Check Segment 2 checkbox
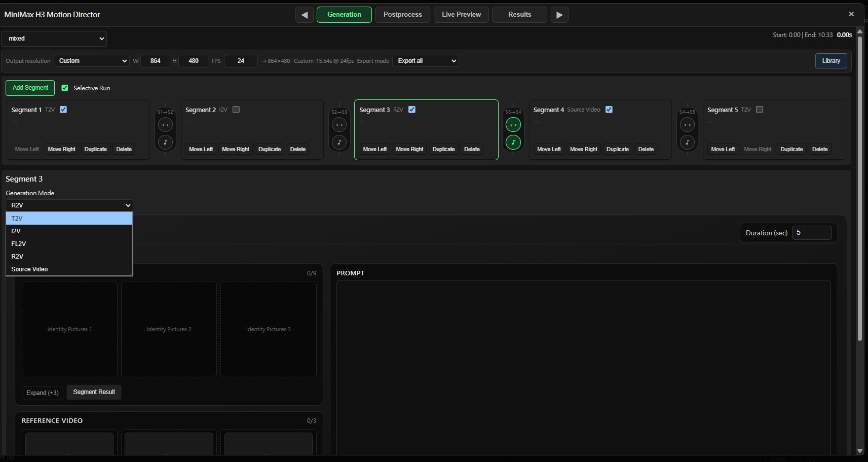Image resolution: width=868 pixels, height=462 pixels. [236, 110]
